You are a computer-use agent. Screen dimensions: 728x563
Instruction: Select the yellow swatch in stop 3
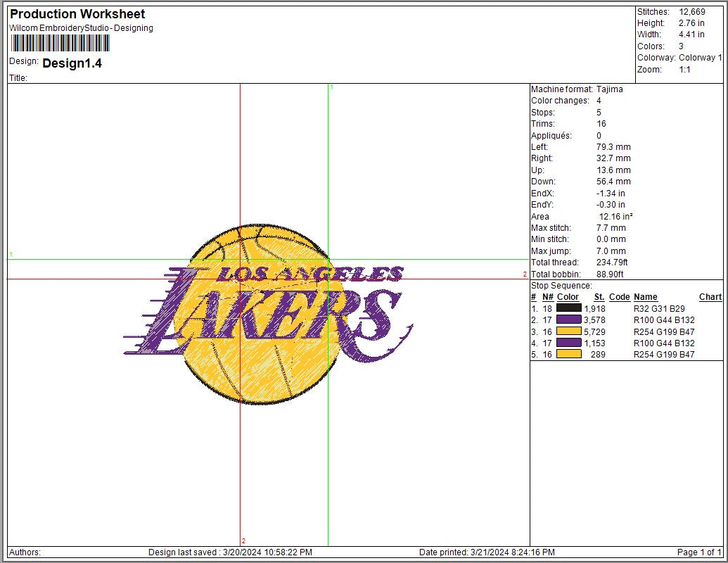coord(568,331)
